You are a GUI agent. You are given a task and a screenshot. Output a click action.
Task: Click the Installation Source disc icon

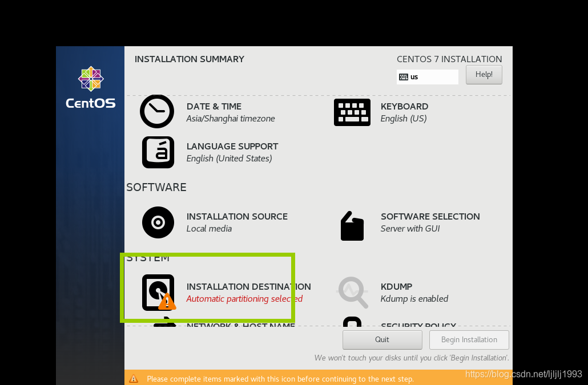158,222
